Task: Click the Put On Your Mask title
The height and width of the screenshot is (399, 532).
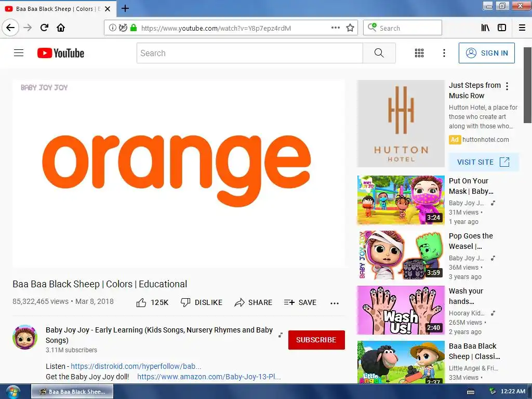Action: [471, 186]
